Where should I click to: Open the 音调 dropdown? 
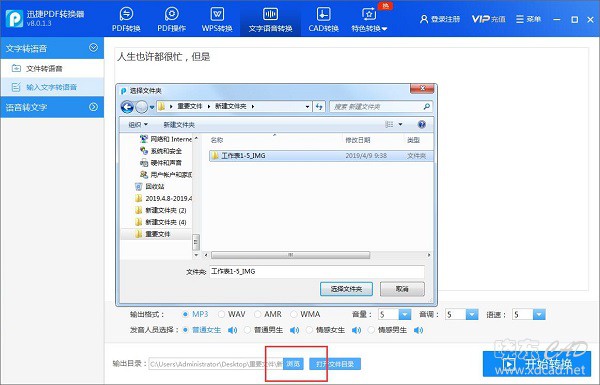[x=472, y=315]
